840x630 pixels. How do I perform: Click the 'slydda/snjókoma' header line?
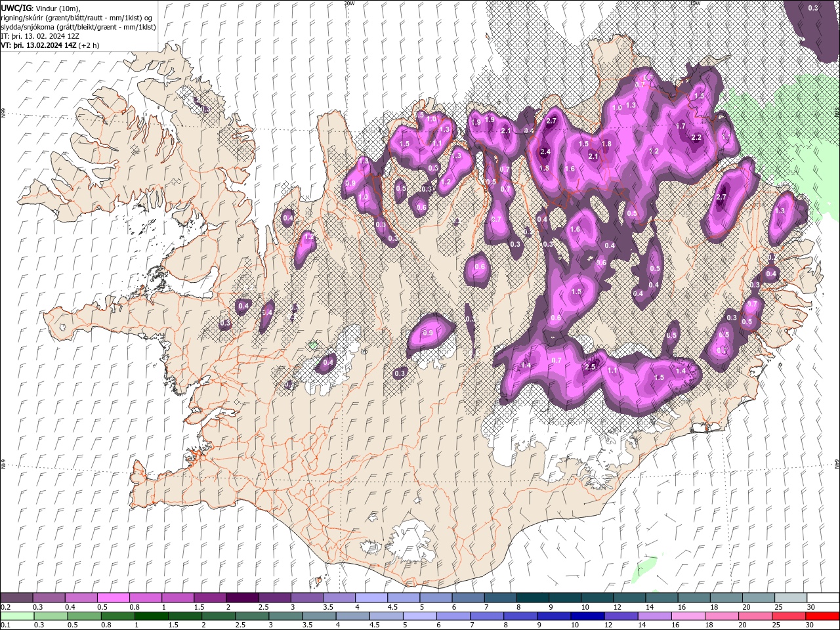point(78,26)
